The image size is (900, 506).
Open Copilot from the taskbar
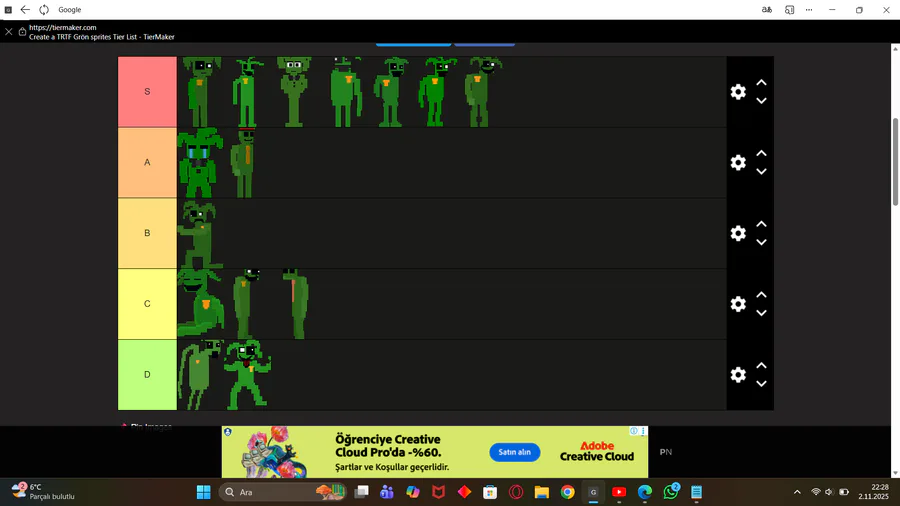coord(413,492)
